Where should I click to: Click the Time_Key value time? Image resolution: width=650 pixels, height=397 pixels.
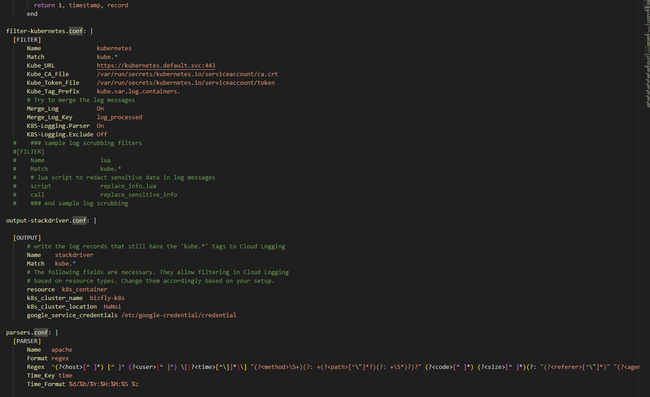point(65,375)
